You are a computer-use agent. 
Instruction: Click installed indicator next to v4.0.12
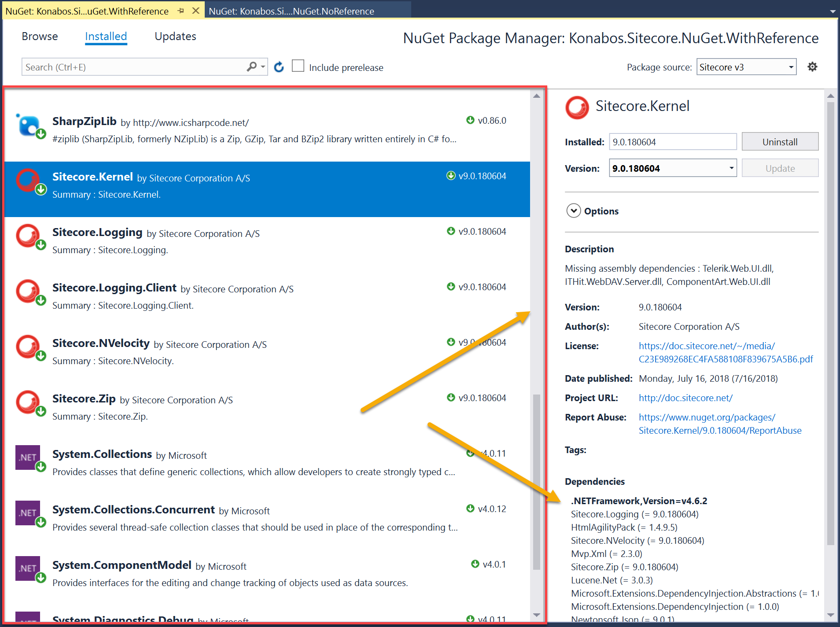click(x=470, y=509)
